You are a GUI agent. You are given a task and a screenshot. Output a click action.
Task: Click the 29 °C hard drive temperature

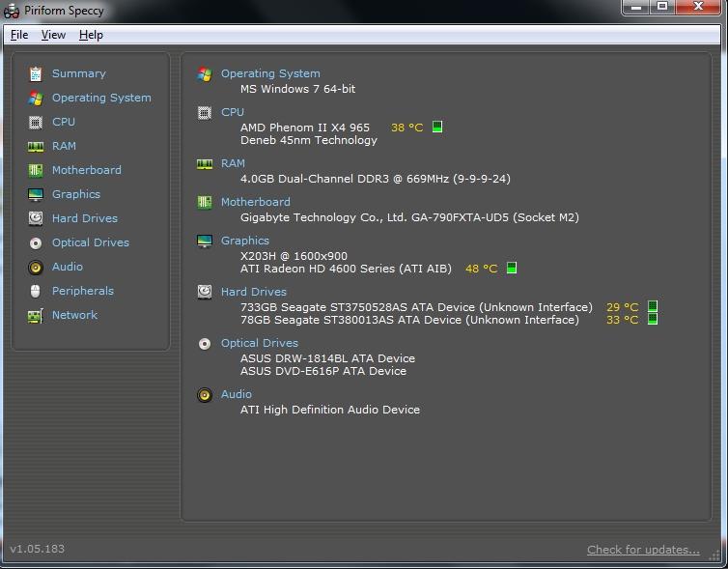point(623,307)
